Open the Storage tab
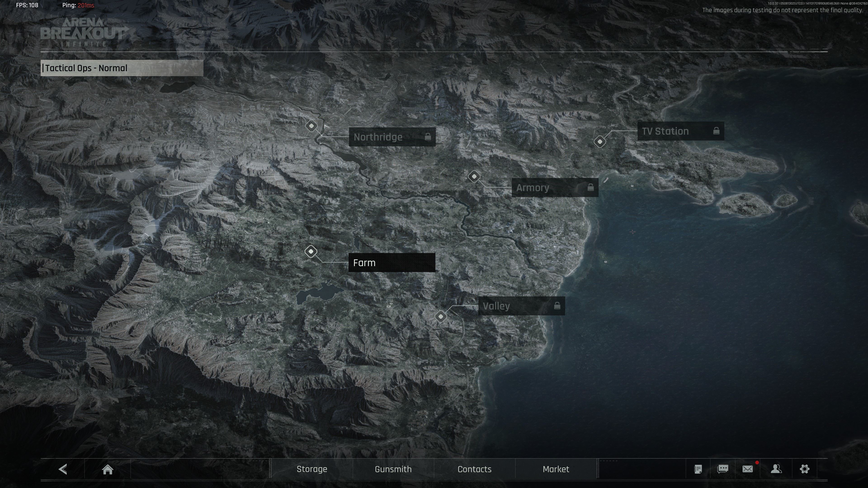Screen dimensions: 868x488 pos(312,469)
